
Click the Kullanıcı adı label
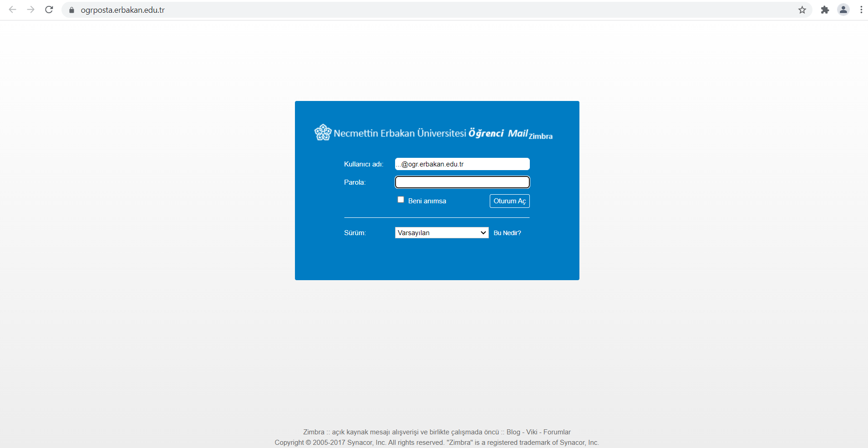(364, 164)
